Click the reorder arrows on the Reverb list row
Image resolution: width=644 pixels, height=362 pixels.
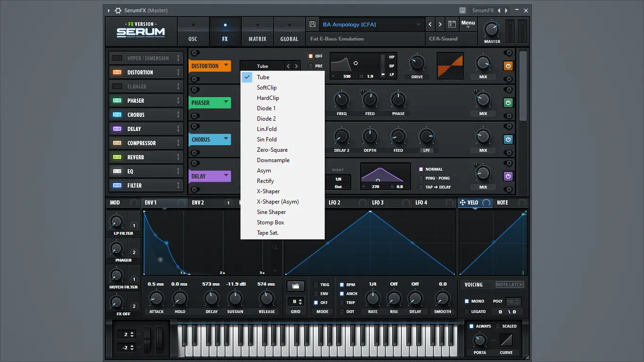[x=178, y=157]
